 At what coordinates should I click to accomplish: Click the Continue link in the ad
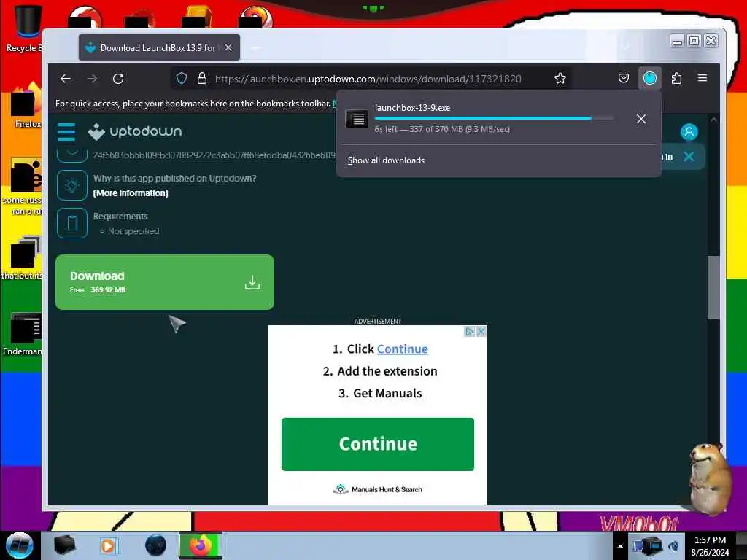tap(403, 349)
